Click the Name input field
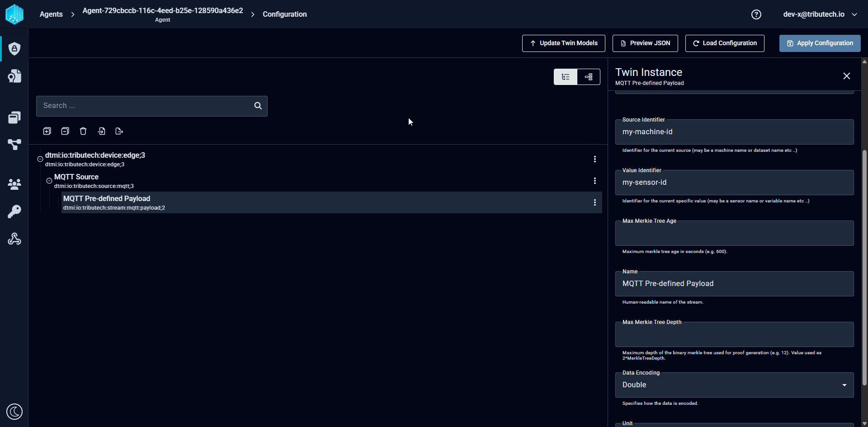868x427 pixels. click(735, 284)
